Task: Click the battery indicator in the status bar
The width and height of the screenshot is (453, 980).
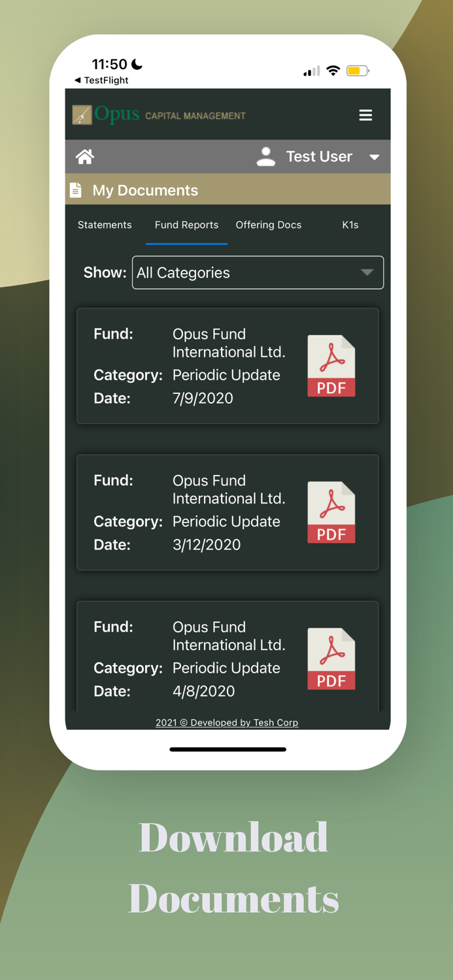Action: click(357, 70)
